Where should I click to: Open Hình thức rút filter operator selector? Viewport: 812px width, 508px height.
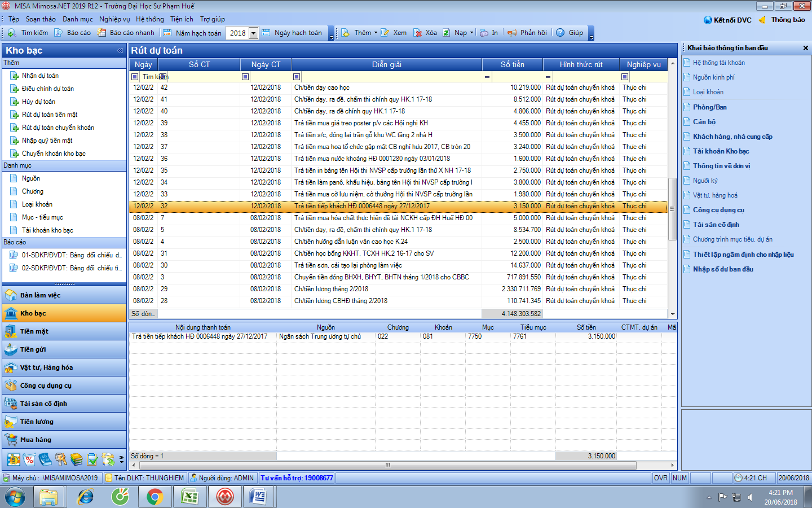coord(548,77)
